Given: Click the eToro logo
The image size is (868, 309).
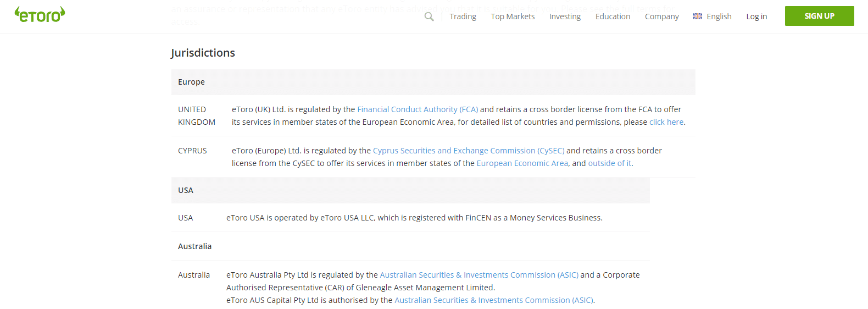Looking at the screenshot, I should click(40, 15).
